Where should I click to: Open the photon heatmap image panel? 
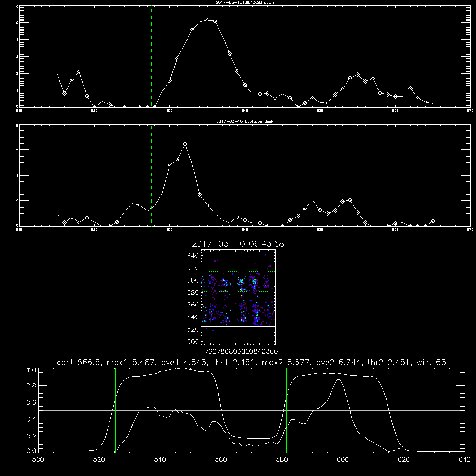(x=238, y=297)
